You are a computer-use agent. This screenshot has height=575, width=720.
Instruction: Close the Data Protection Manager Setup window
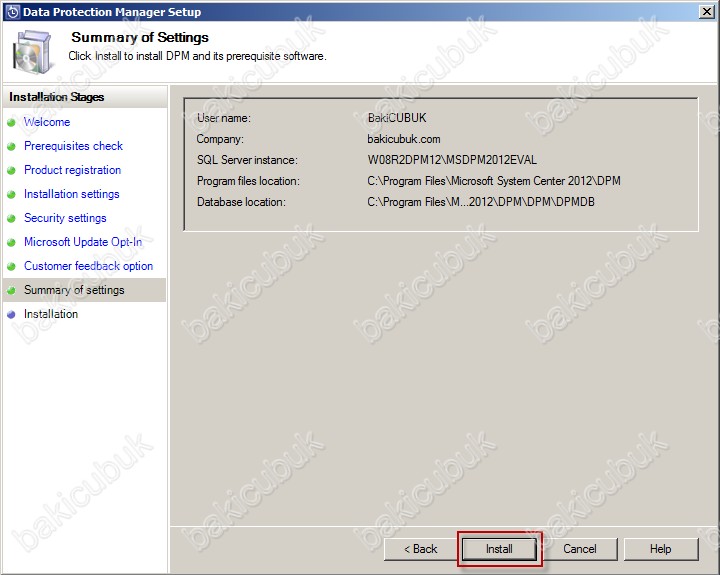(706, 11)
